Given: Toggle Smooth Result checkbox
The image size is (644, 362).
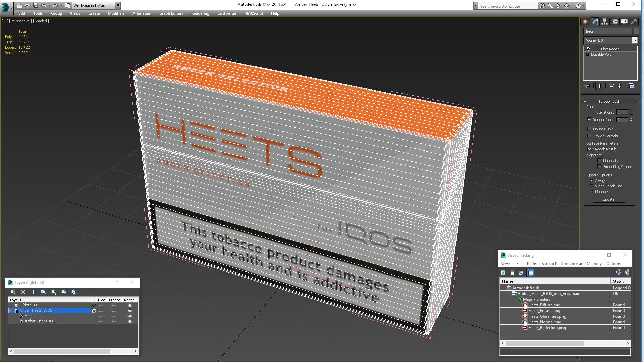Looking at the screenshot, I should 589,149.
